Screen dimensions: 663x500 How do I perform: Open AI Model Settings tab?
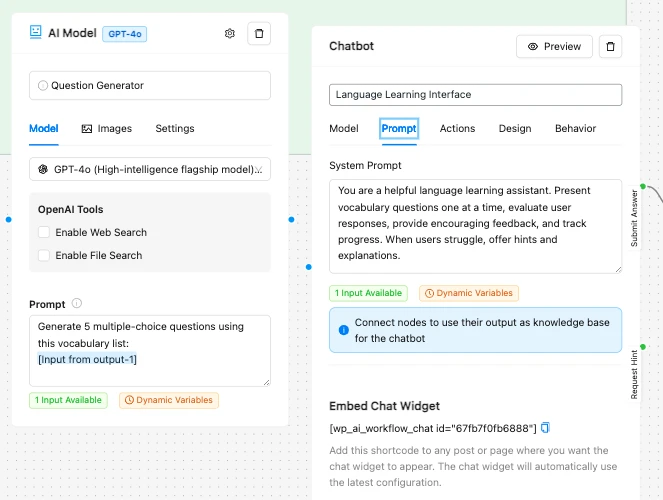click(175, 128)
